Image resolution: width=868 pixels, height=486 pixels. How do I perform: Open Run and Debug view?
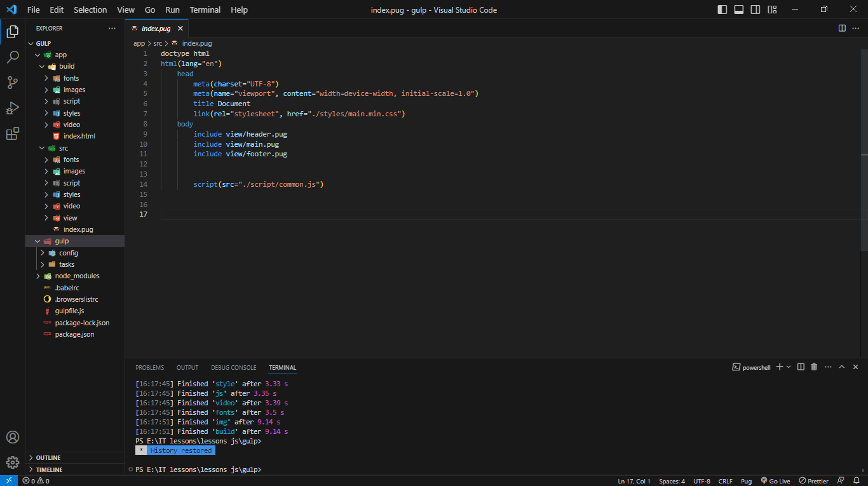[x=13, y=108]
